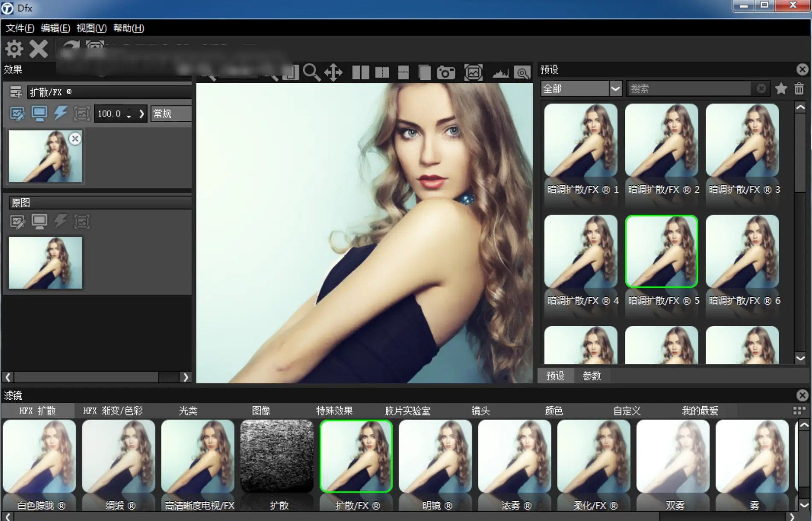This screenshot has height=521, width=812.
Task: Toggle the lightning bolt icon on 扩散/FX layer
Action: (60, 114)
